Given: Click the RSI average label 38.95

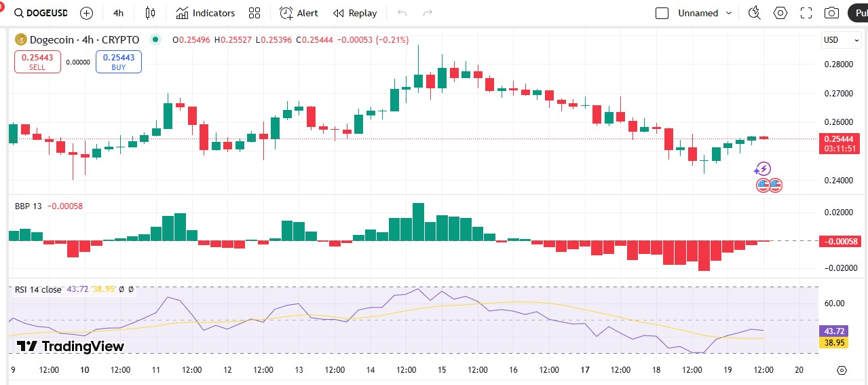Looking at the screenshot, I should click(833, 343).
